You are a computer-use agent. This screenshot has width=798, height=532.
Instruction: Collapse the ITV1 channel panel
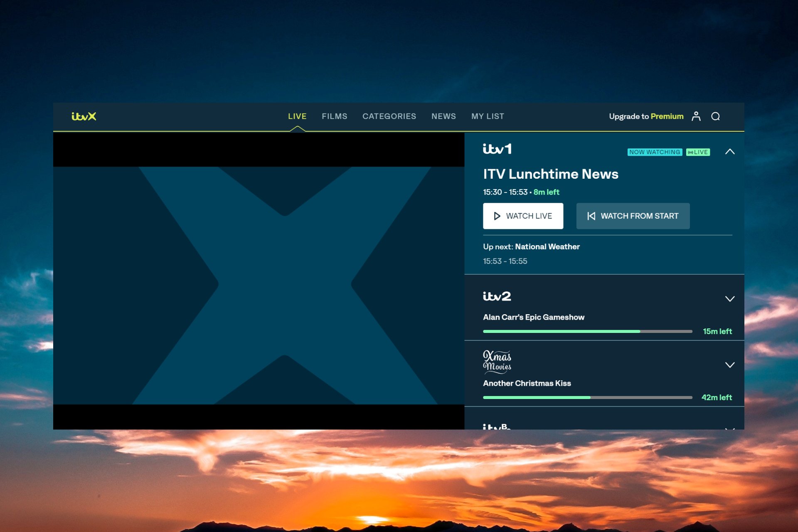(x=730, y=152)
